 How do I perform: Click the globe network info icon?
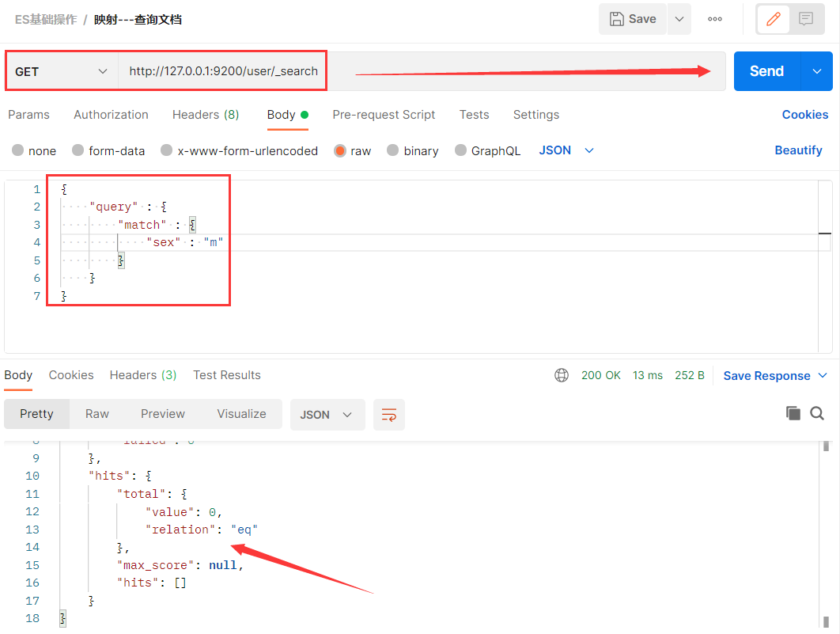point(562,375)
